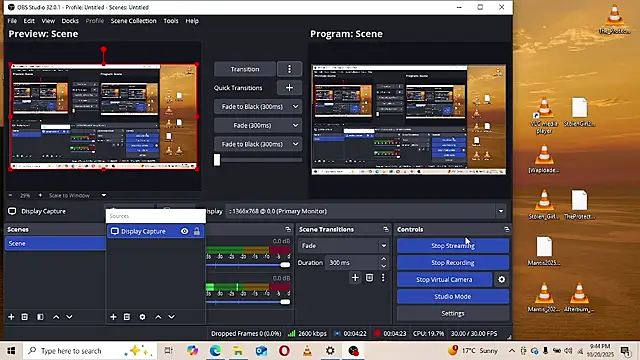Image resolution: width=640 pixels, height=360 pixels.
Task: Click the transition T-bar slider handle
Action: click(x=217, y=160)
